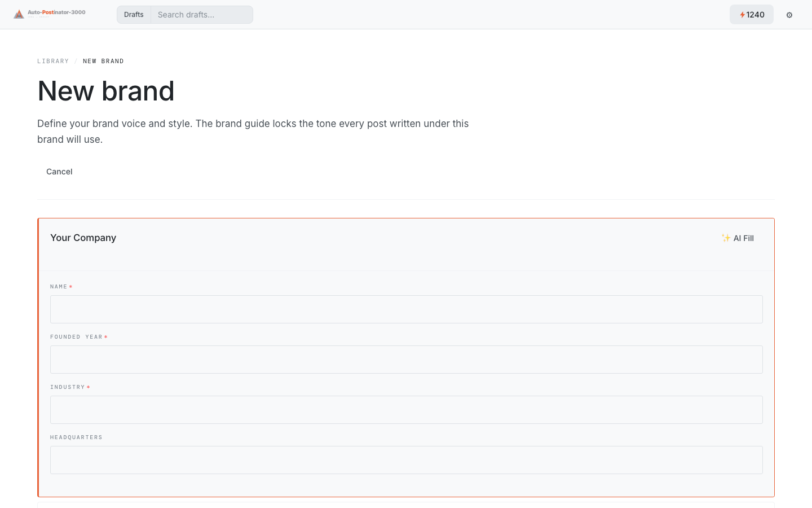Focus the Search drafts field
Viewport: 812px width, 508px height.
click(202, 15)
